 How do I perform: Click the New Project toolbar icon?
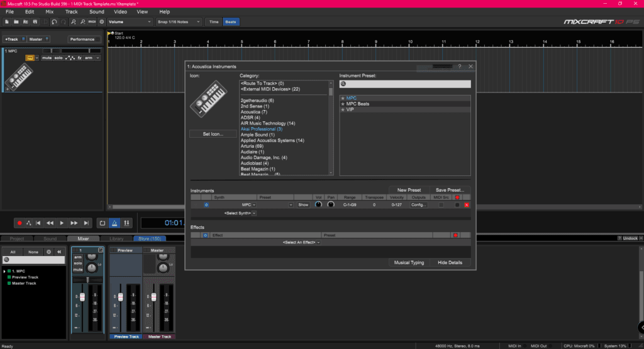coord(7,22)
